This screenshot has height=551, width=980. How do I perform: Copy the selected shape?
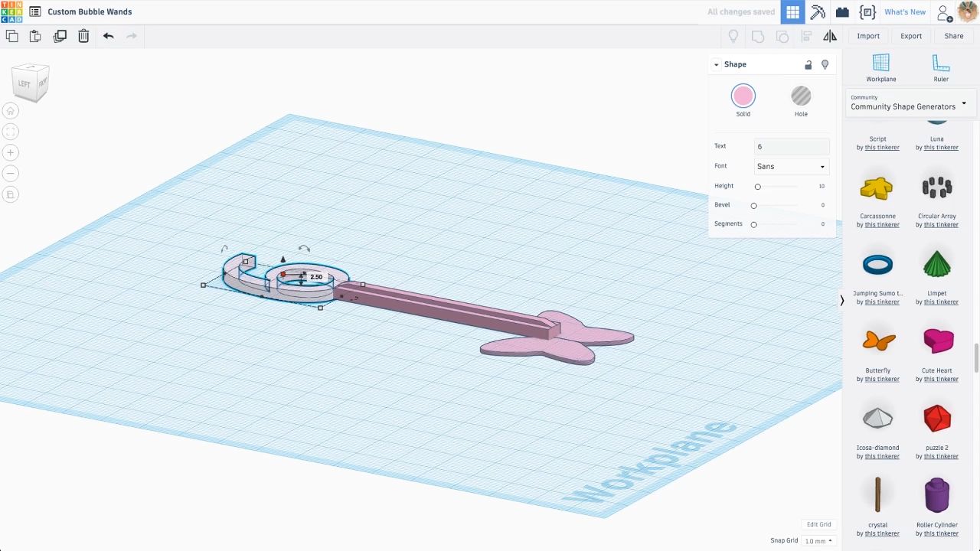click(11, 36)
